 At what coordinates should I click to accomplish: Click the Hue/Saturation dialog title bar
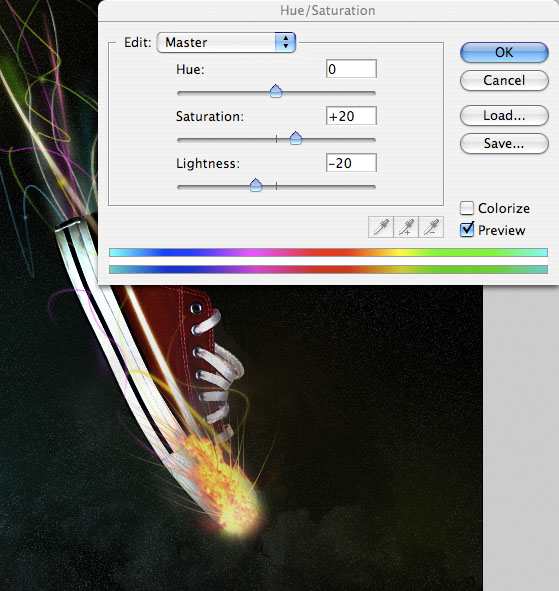(328, 11)
